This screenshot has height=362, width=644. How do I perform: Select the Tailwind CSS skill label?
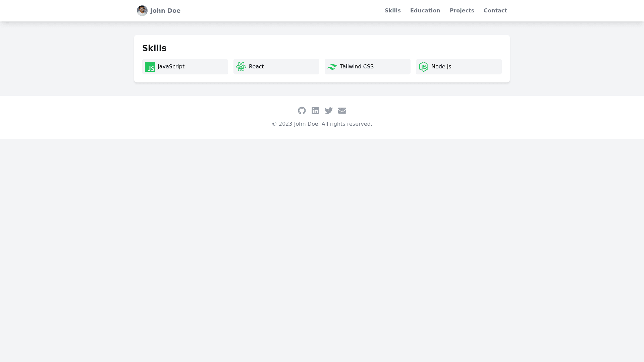357,67
